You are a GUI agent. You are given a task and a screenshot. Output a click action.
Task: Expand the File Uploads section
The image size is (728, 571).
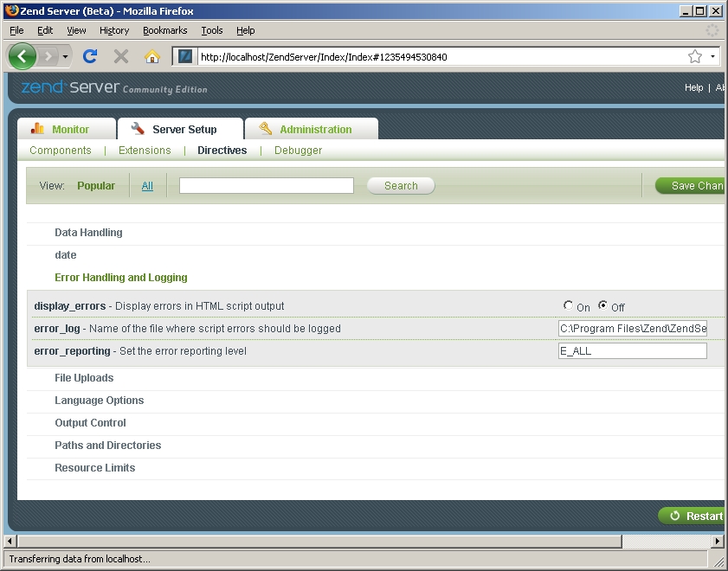84,378
